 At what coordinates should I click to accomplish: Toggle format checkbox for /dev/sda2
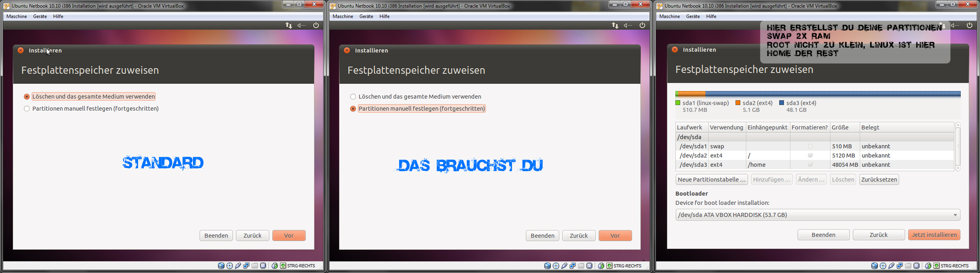click(810, 156)
